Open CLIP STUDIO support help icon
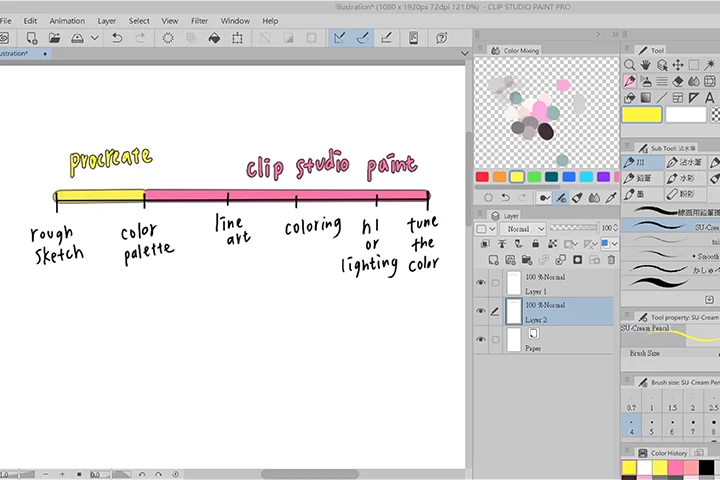 coord(442,38)
